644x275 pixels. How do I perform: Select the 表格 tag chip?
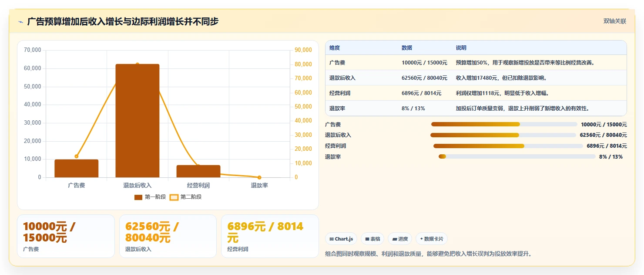point(372,239)
